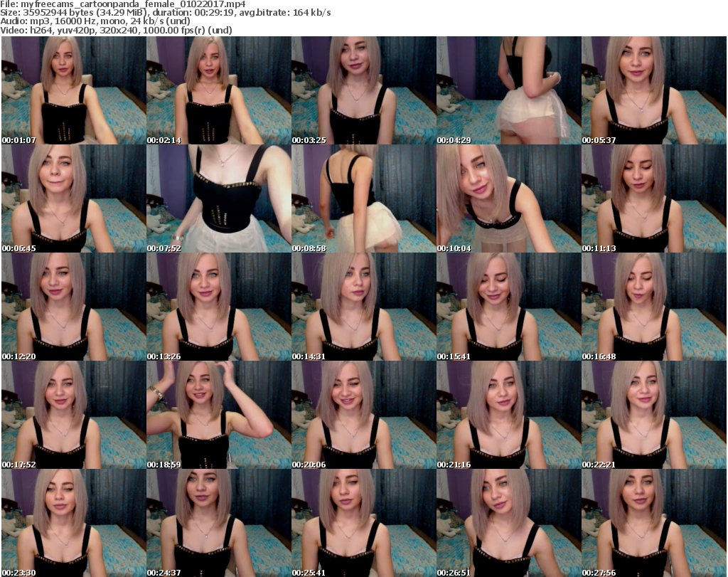Select the frame timestamped 00:22:21
The width and height of the screenshot is (728, 577).
tap(654, 415)
